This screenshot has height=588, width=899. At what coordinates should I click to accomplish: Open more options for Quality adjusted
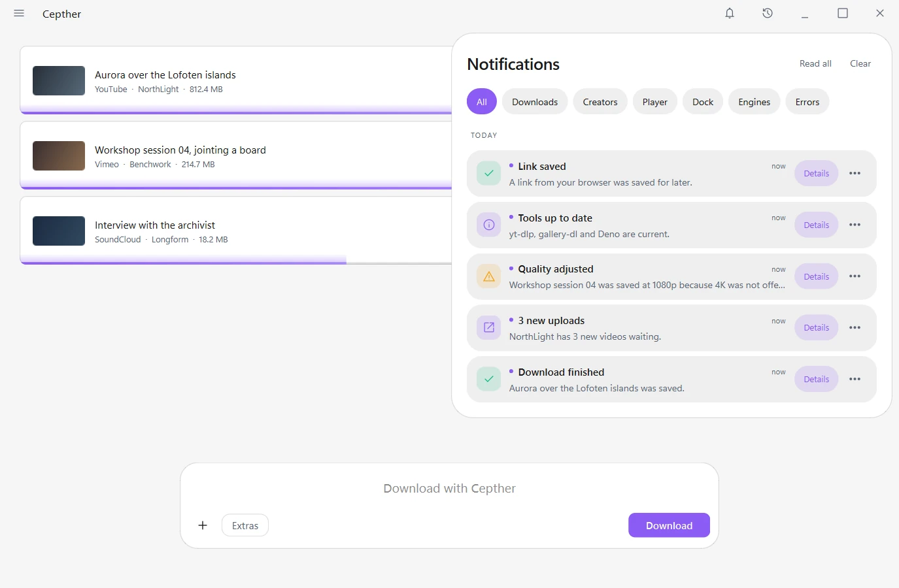pyautogui.click(x=855, y=276)
